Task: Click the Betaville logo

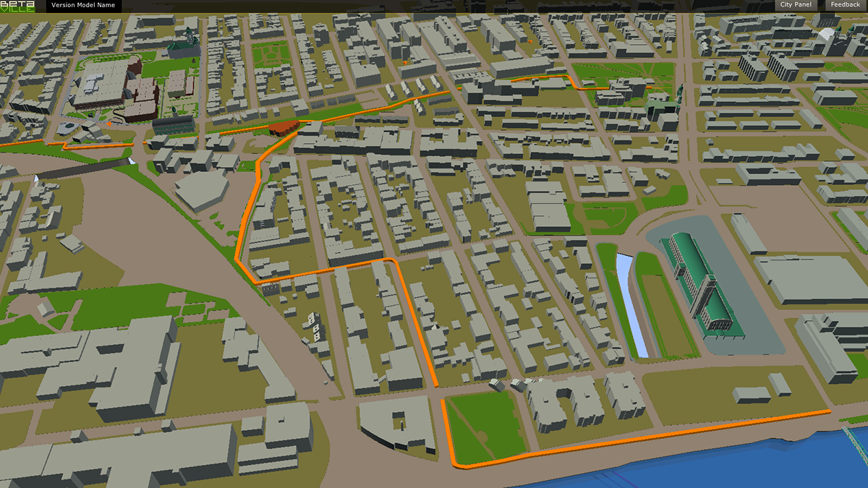Action: click(17, 6)
